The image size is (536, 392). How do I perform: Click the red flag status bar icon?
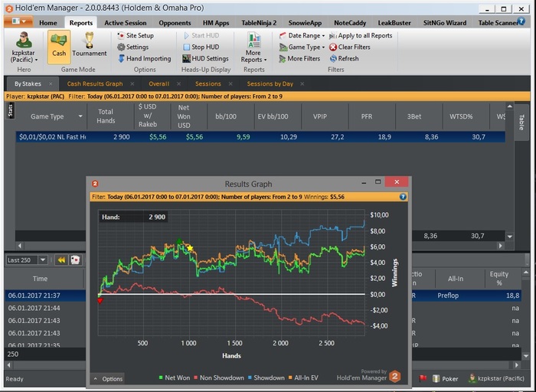[423, 378]
